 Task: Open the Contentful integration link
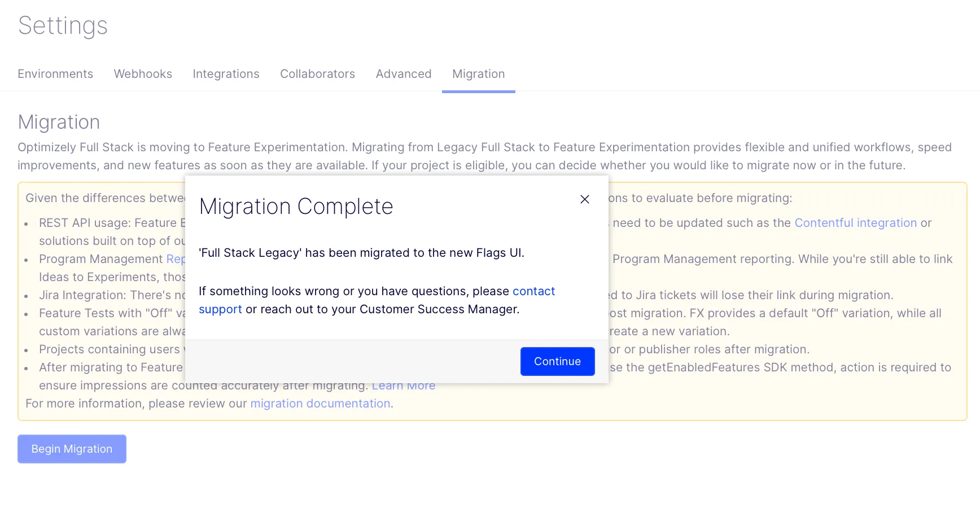coord(855,223)
